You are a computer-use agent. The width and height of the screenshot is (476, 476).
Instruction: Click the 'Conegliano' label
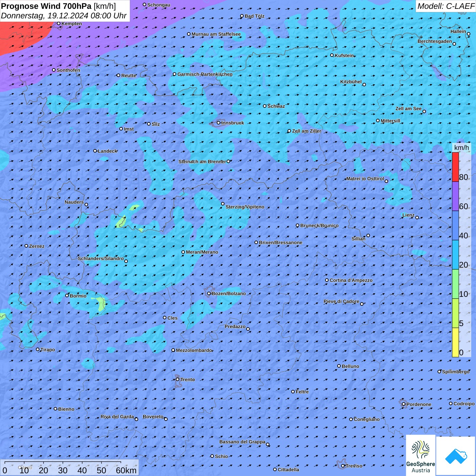(367, 419)
